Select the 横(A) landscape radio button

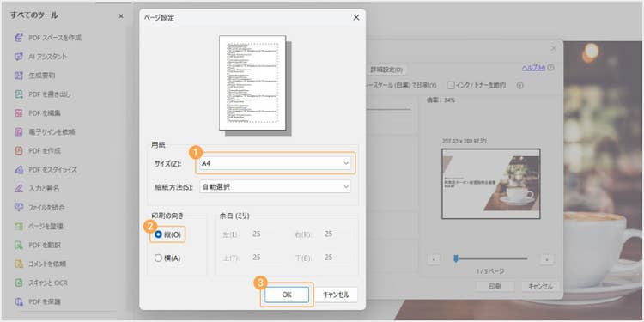pos(158,258)
